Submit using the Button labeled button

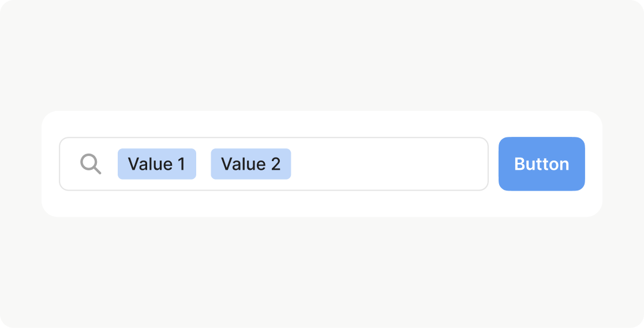coord(541,164)
